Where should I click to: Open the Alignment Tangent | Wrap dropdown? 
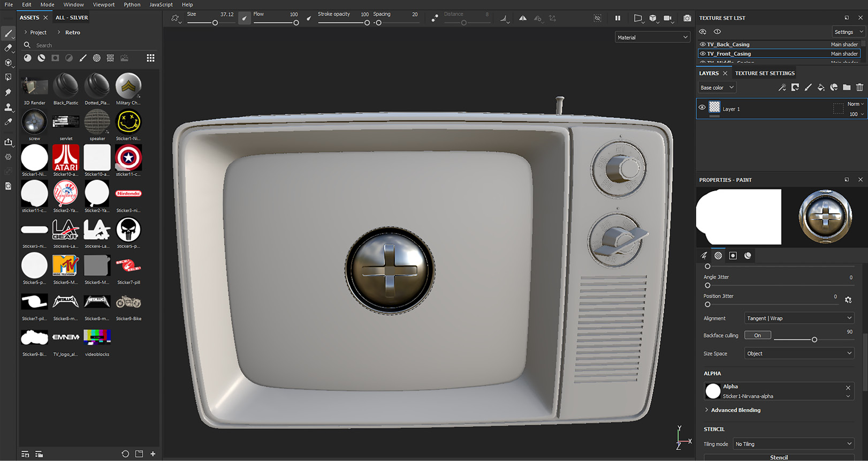(799, 318)
